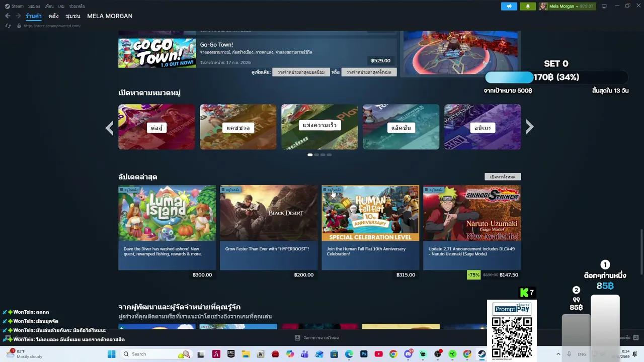The width and height of the screenshot is (644, 362).
Task: Open the แคชชวล category card
Action: (238, 127)
